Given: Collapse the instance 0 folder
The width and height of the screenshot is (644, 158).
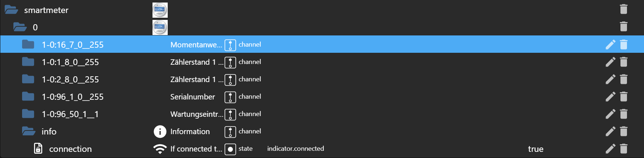Looking at the screenshot, I should pos(20,27).
